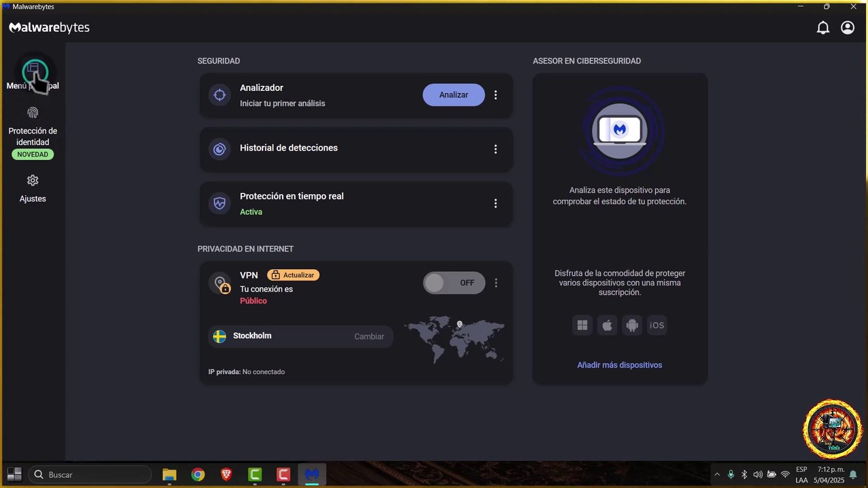Click the Analizador crosshair icon
Screen dimensions: 868x488
pos(219,95)
